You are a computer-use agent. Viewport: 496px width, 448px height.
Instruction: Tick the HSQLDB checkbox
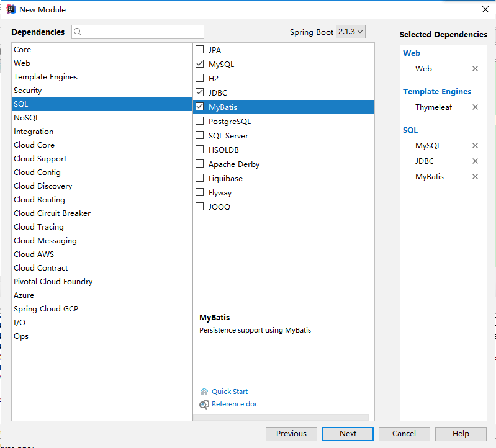pos(200,150)
